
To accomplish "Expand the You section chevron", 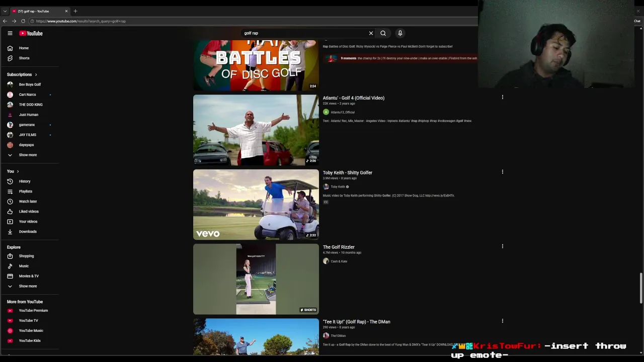I will tap(18, 171).
